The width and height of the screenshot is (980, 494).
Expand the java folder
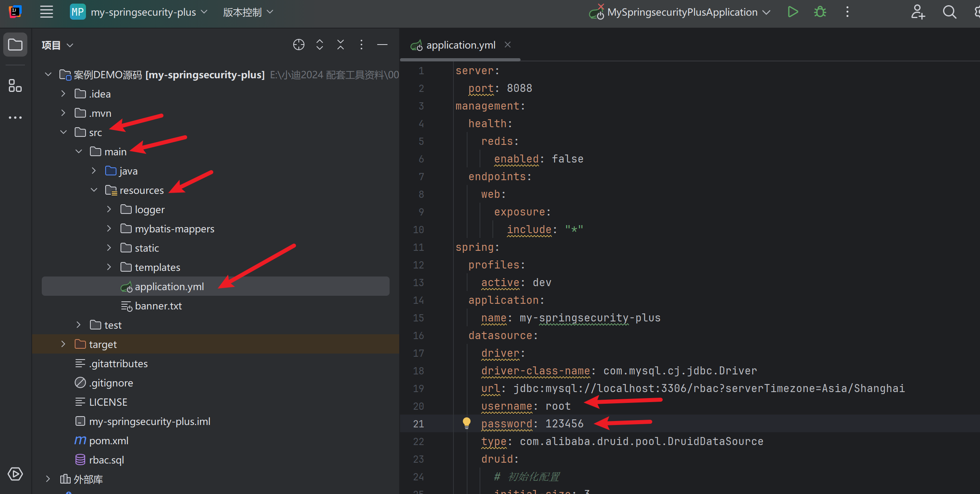click(94, 171)
